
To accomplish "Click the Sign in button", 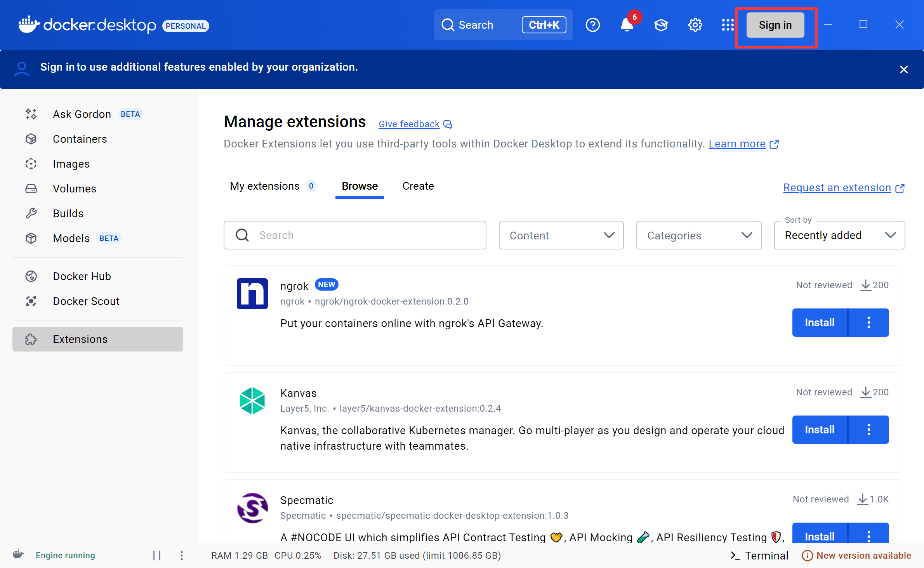I will [x=775, y=24].
